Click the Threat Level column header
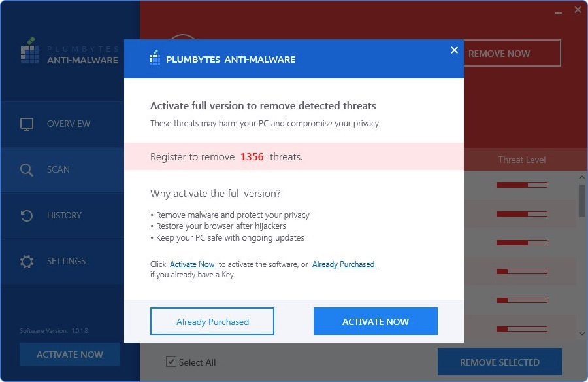Viewport: 588px width, 382px height. (521, 160)
